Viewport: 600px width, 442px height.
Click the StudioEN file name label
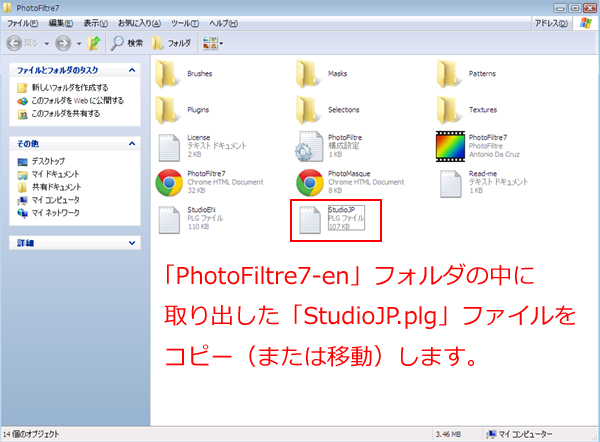(x=201, y=210)
